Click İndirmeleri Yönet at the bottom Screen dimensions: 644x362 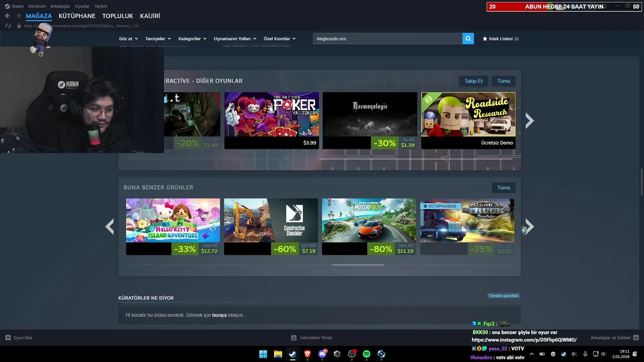click(316, 338)
